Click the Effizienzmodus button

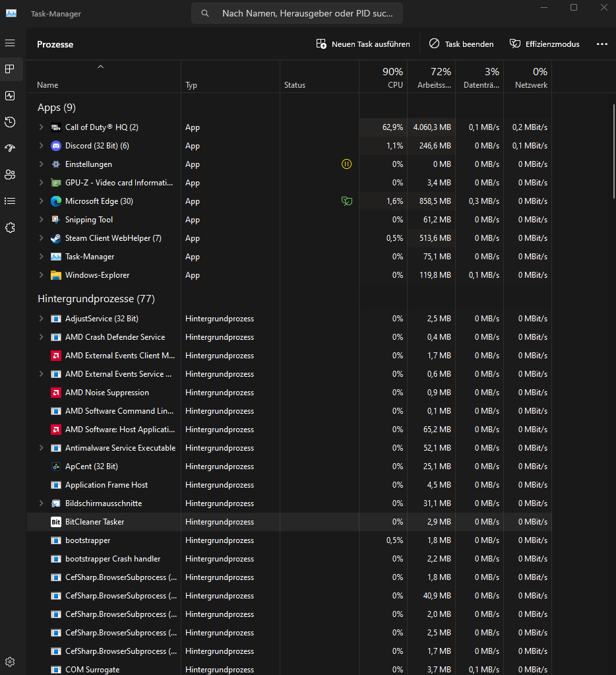point(545,44)
